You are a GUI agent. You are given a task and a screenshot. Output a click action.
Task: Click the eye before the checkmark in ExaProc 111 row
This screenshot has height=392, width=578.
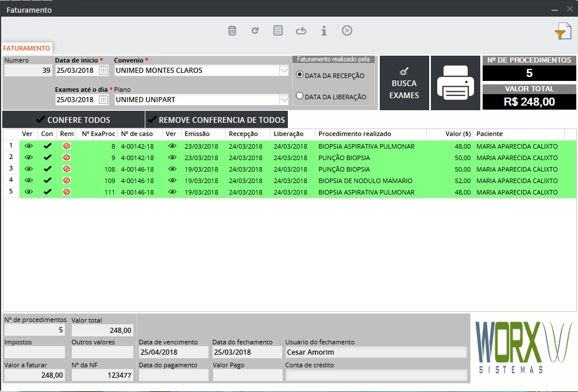coord(28,192)
